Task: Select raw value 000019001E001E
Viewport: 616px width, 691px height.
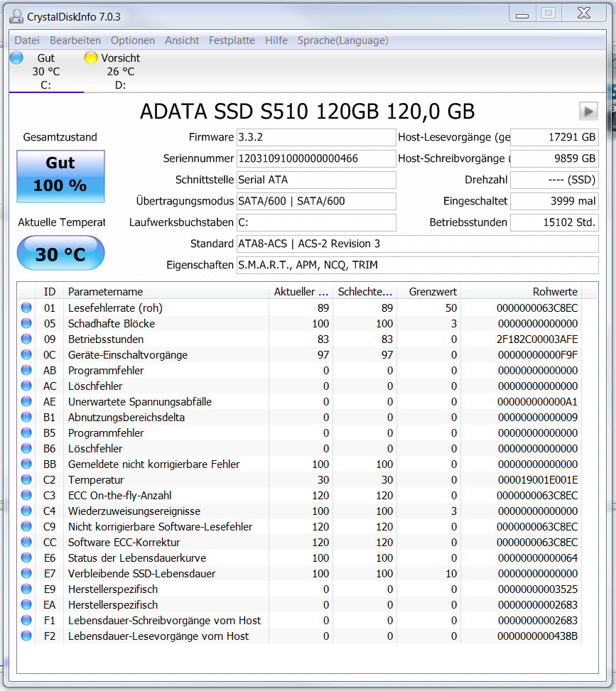Action: click(x=538, y=480)
